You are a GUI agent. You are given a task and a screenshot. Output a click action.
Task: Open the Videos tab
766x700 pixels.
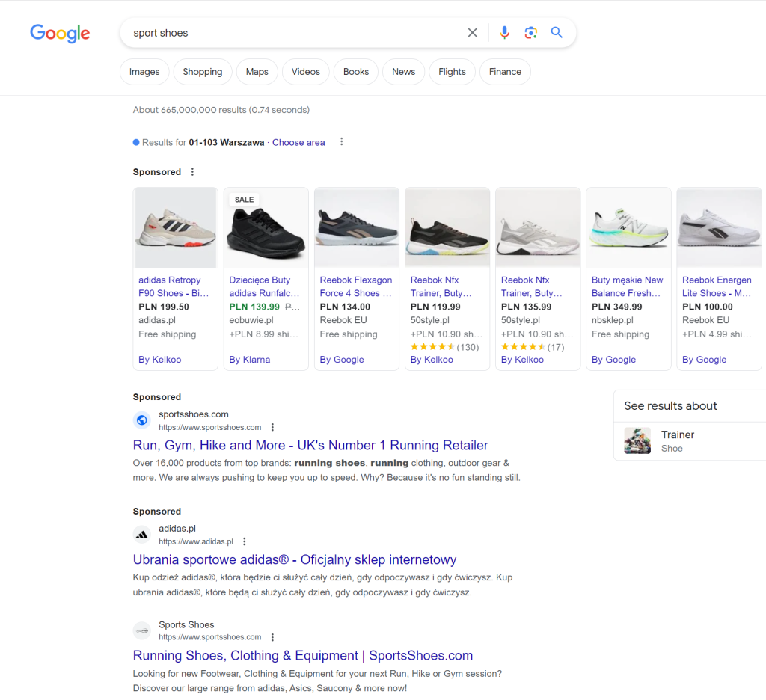(306, 72)
